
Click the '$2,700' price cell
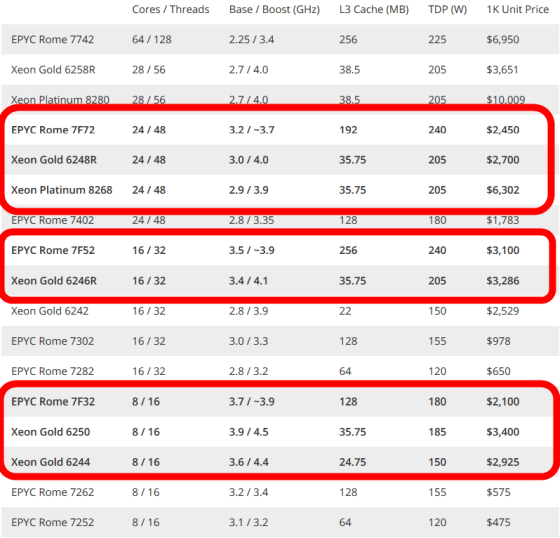pos(502,160)
